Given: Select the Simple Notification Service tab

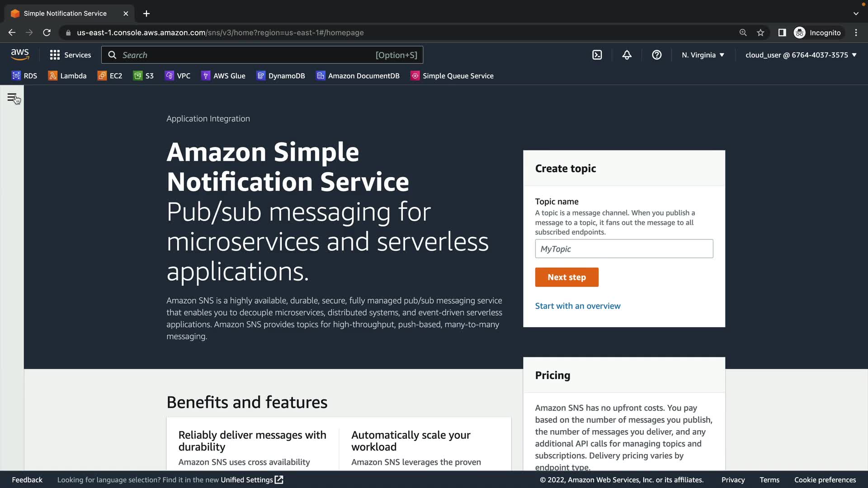Looking at the screenshot, I should [65, 14].
